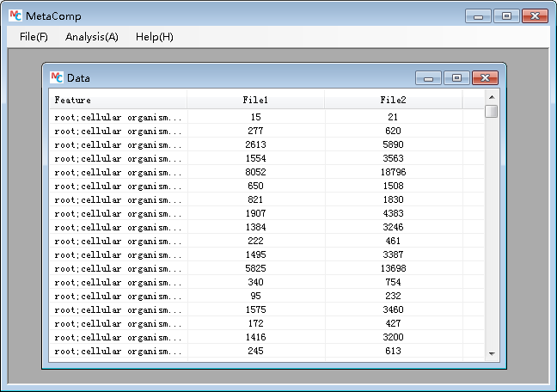Click the File1 column header
This screenshot has width=557, height=392.
255,101
